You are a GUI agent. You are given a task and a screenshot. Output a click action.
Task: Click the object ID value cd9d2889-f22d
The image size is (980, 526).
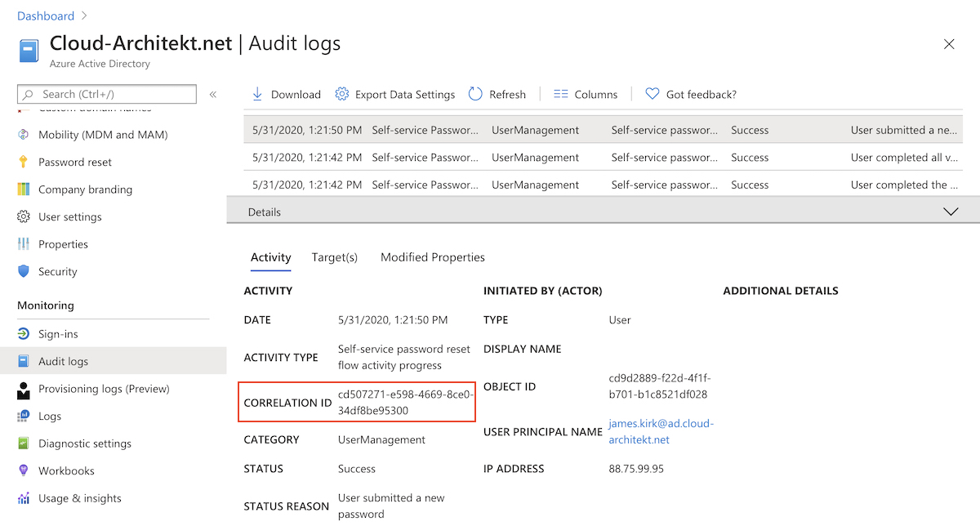click(x=660, y=386)
